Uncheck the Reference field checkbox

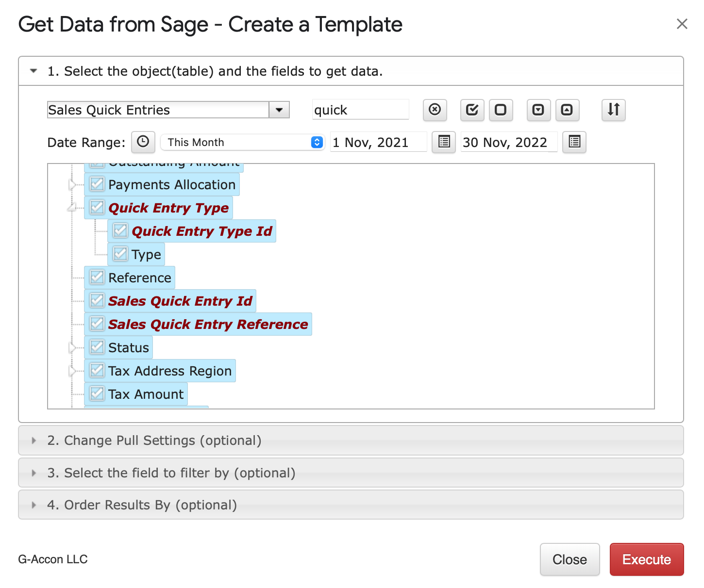coord(97,278)
